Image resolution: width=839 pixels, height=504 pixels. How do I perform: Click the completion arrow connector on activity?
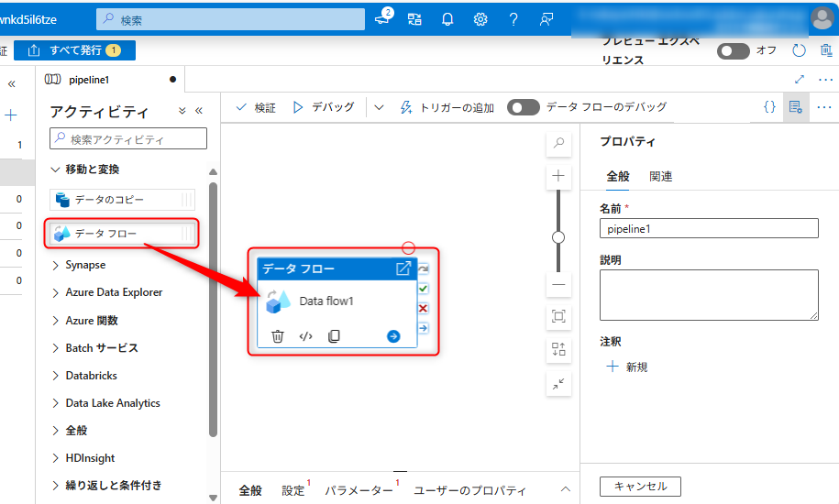(x=424, y=328)
